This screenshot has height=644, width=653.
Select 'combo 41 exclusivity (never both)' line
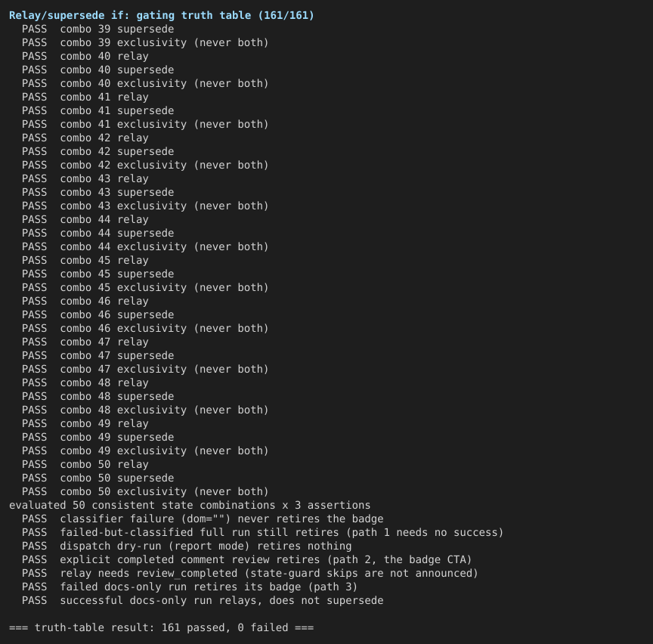(x=145, y=124)
